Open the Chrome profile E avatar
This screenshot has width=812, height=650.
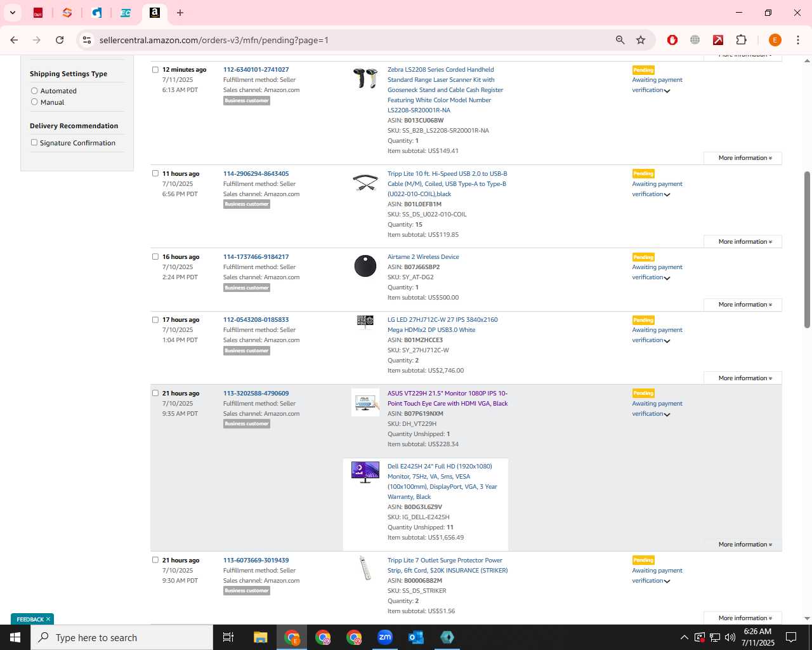pos(775,40)
